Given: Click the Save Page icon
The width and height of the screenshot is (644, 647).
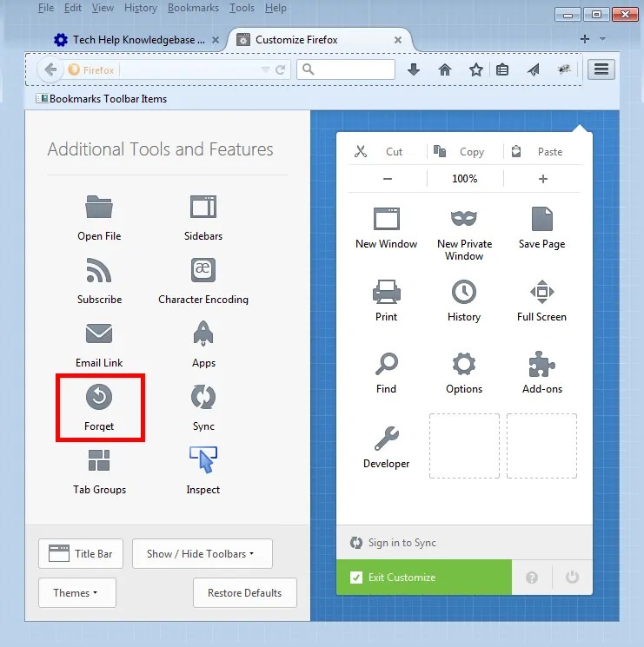Looking at the screenshot, I should [542, 219].
